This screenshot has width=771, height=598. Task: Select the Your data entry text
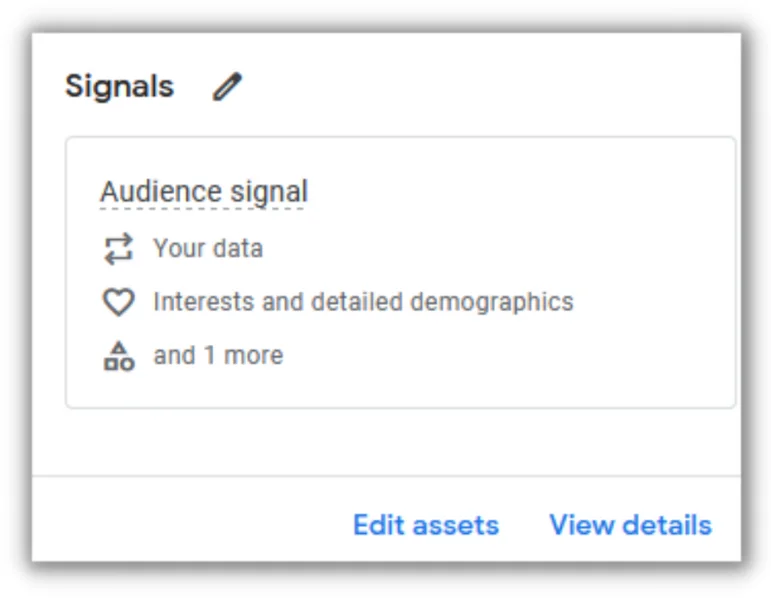coord(208,248)
